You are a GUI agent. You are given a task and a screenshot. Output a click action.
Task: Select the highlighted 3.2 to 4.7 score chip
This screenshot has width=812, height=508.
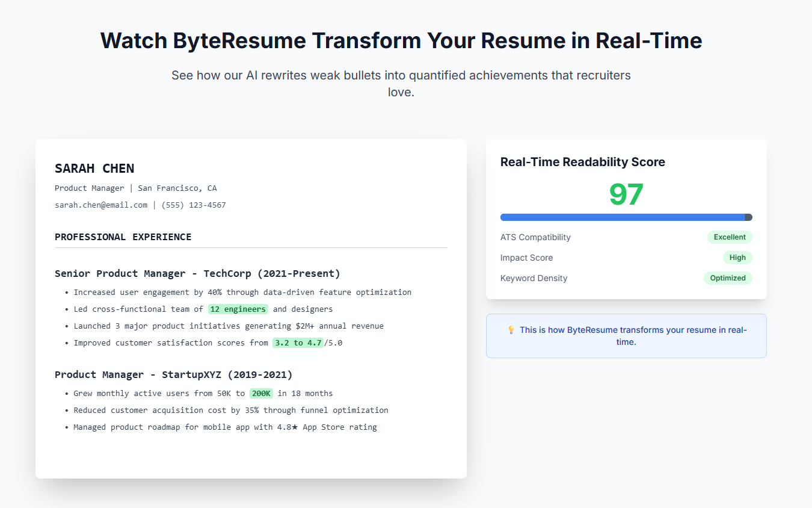[298, 342]
